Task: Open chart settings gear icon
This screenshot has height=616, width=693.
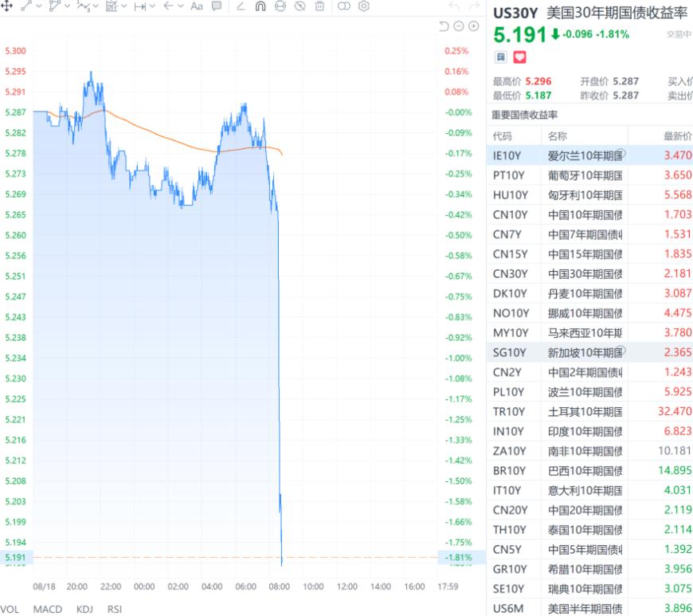Action: 364,6
